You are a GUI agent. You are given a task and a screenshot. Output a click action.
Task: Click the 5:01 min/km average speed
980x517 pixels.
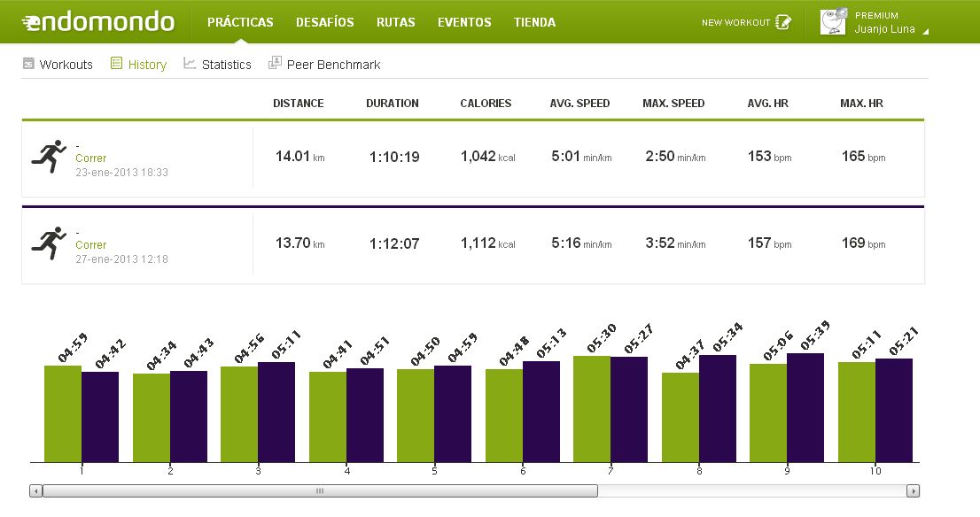pos(581,156)
